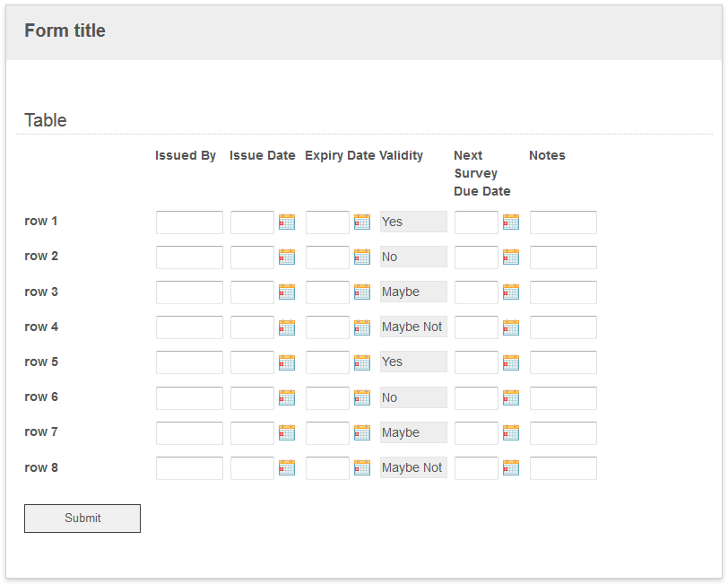Focus the row 6 Expiry Date text box

tap(328, 398)
